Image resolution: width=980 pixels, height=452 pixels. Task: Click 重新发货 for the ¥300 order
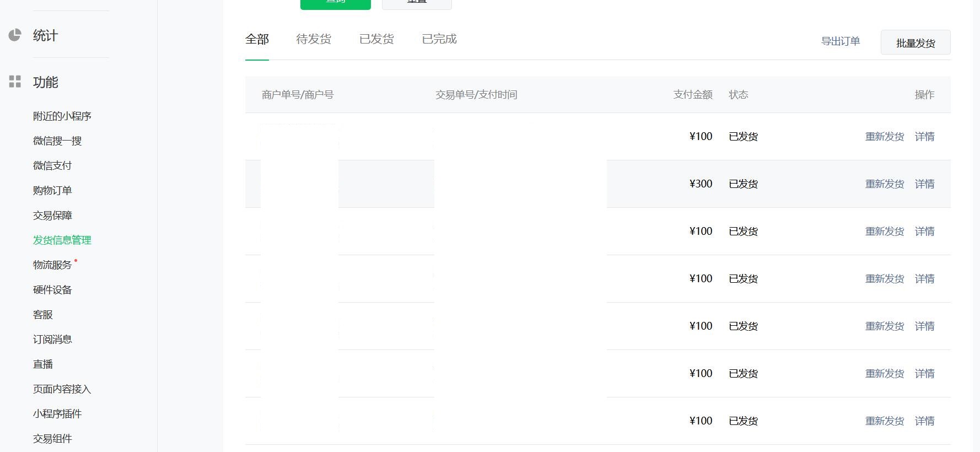coord(885,184)
